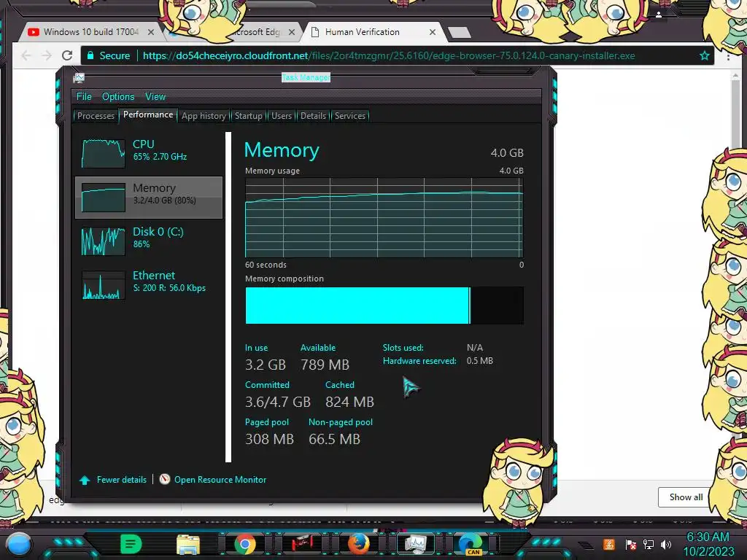The height and width of the screenshot is (560, 747).
Task: Click the 3.6/4.7 GB Committed value
Action: coord(278,402)
